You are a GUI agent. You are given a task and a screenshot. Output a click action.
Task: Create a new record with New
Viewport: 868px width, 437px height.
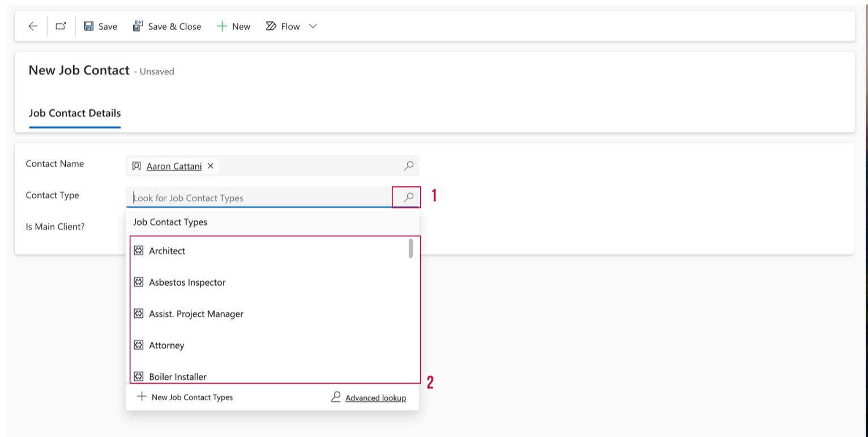point(233,27)
